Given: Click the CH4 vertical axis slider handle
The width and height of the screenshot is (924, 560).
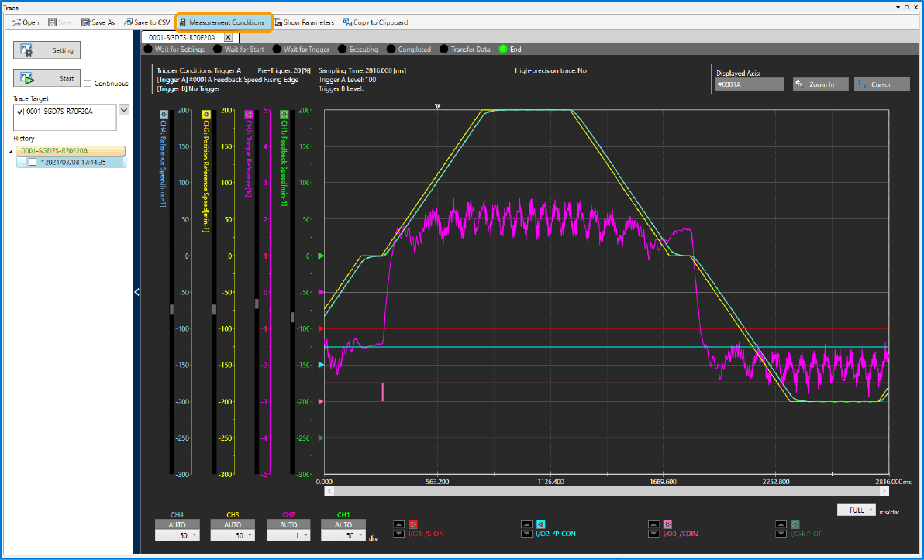Looking at the screenshot, I should pyautogui.click(x=172, y=309).
